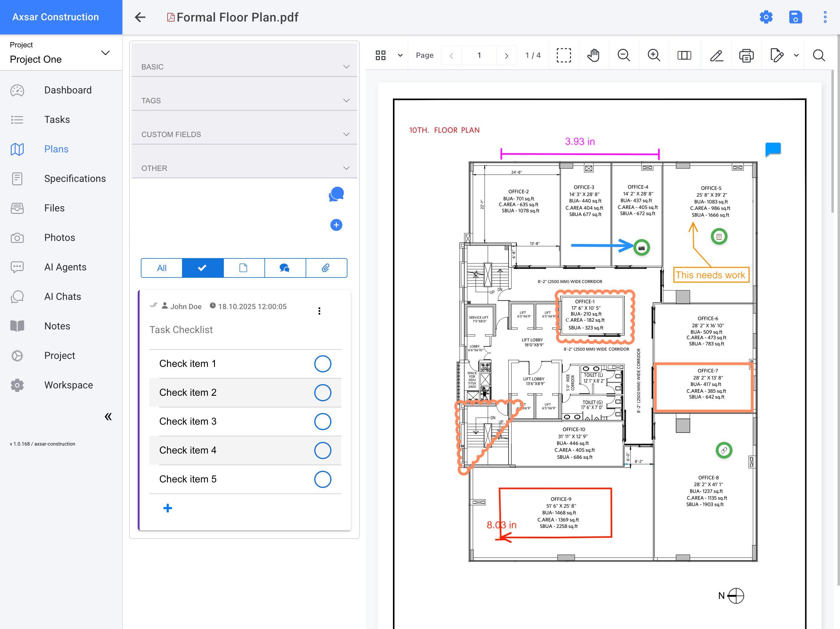This screenshot has height=629, width=840.
Task: Select the pencil draw tool
Action: pos(716,55)
